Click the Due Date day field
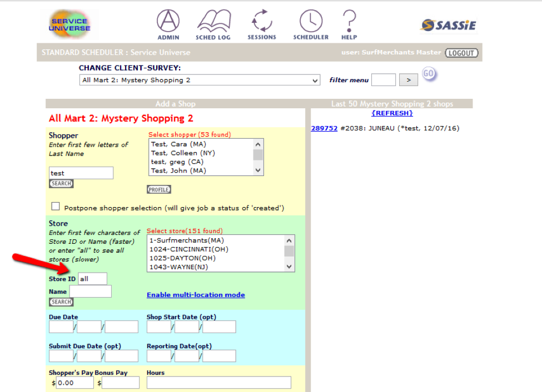 (x=89, y=326)
